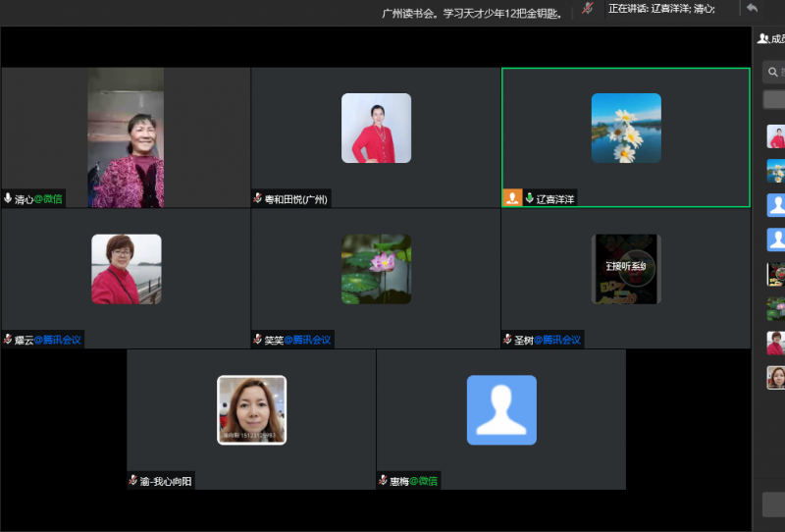Select the lotus flower avatar of 笑笑
Screen dimensions: 785x532
pos(376,269)
